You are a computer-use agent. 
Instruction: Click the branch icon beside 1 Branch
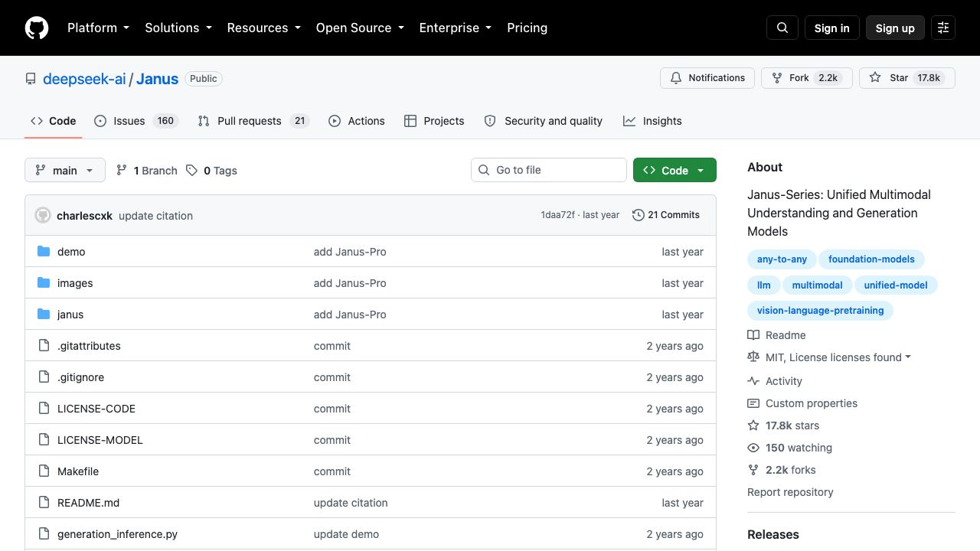(121, 170)
